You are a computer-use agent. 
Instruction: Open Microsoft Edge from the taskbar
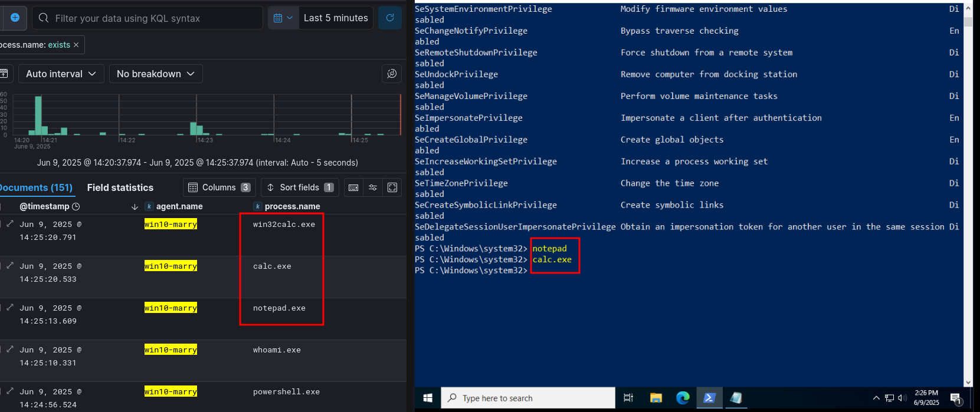[683, 398]
